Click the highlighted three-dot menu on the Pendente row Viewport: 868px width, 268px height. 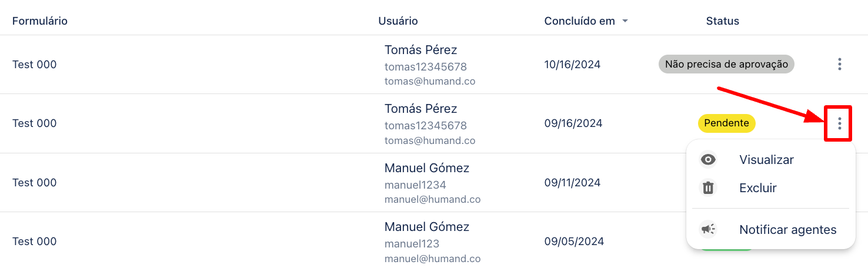[840, 123]
